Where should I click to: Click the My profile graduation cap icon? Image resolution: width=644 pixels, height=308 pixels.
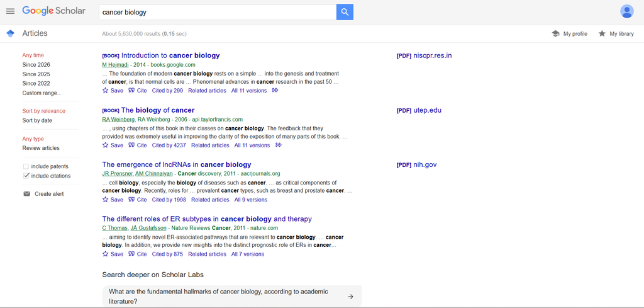coord(556,34)
